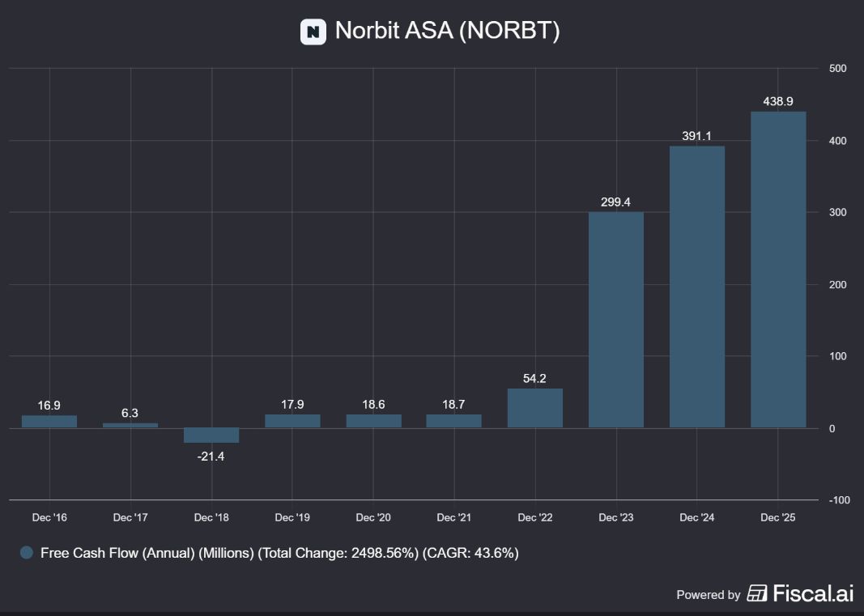Click the Norbit ASA (NORBT) chart title
Screen dimensions: 864x616
tap(447, 30)
